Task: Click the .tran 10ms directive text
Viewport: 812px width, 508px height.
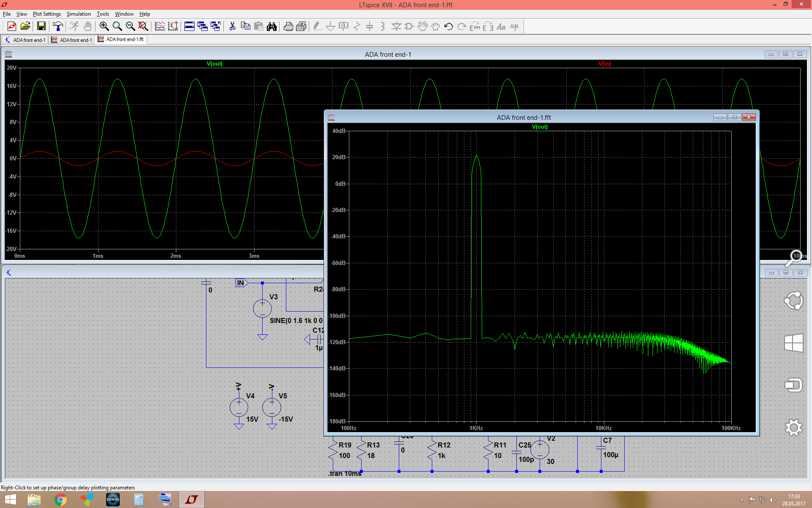Action: [345, 473]
